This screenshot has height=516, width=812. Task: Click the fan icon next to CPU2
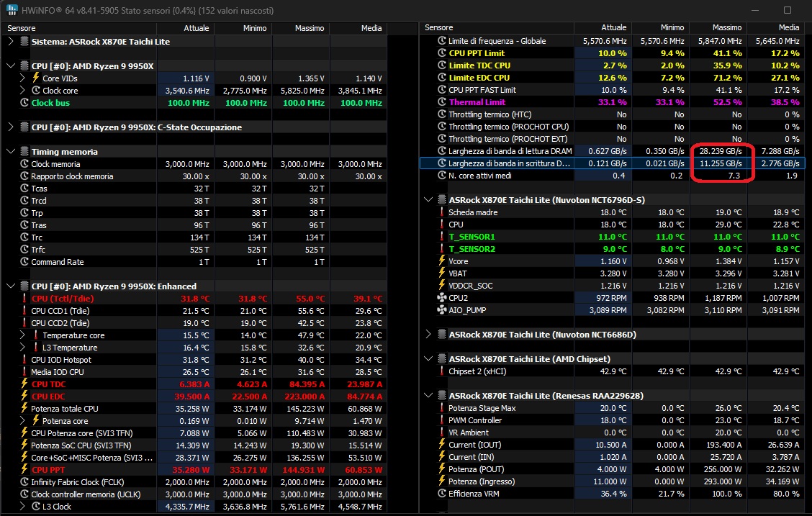tap(442, 298)
